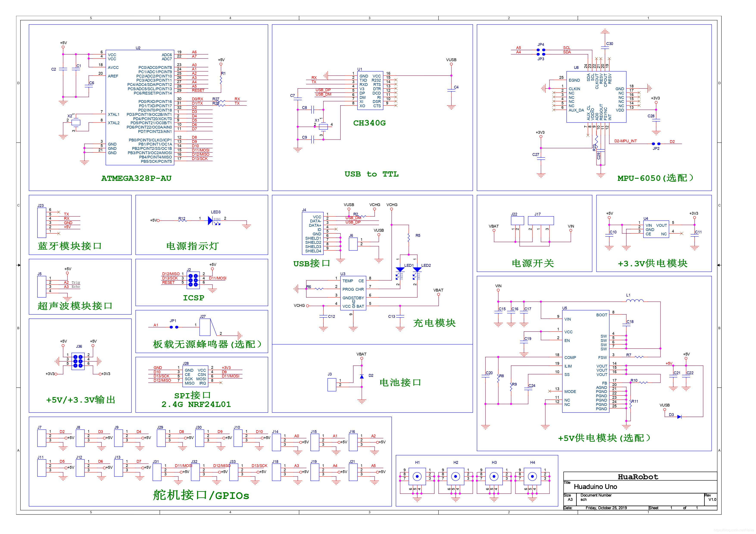The width and height of the screenshot is (756, 534).
Task: Click the 'ICSP' block label
Action: pyautogui.click(x=194, y=298)
